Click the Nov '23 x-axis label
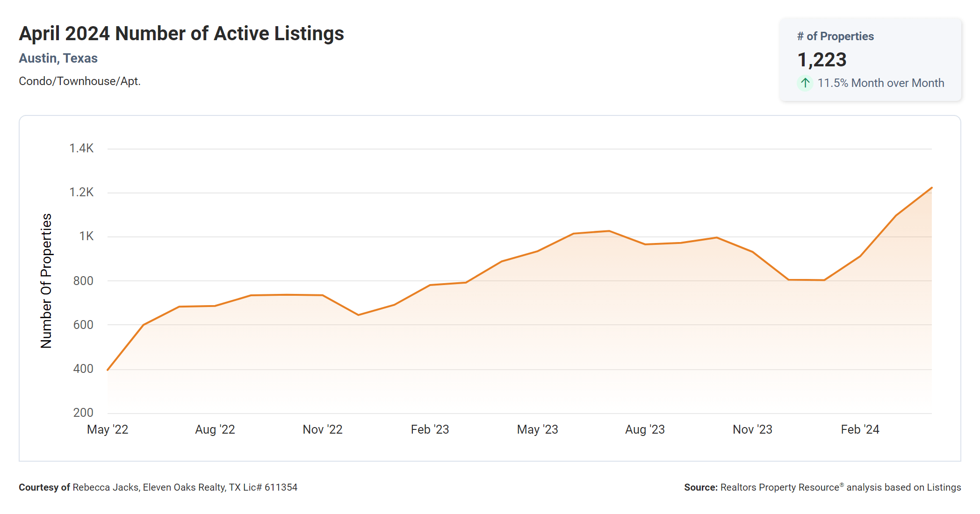980x514 pixels. [x=752, y=429]
